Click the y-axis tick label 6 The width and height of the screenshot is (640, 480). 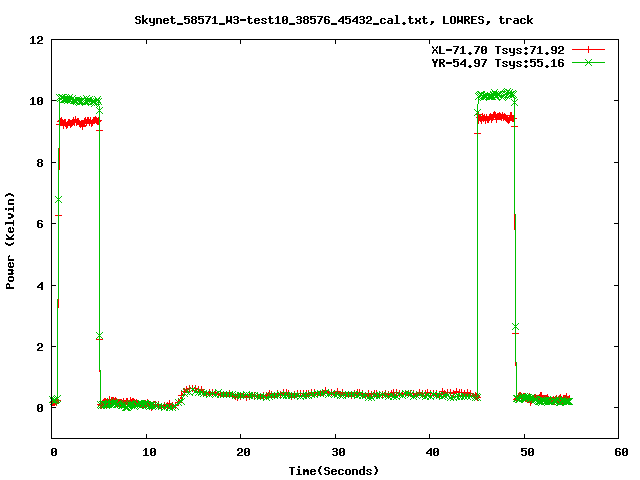coord(40,224)
